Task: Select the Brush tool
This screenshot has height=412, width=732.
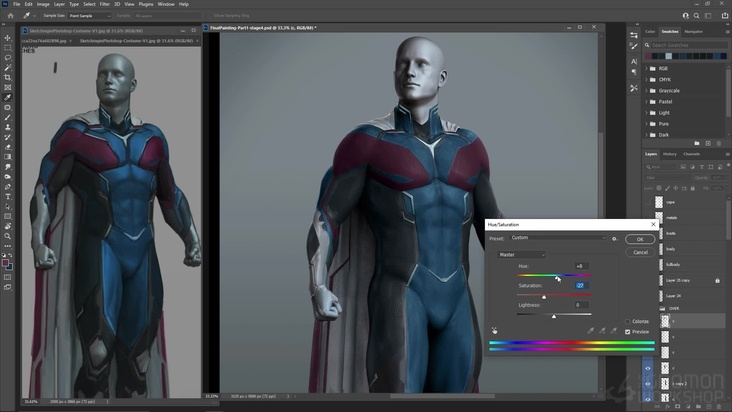Action: pos(7,117)
